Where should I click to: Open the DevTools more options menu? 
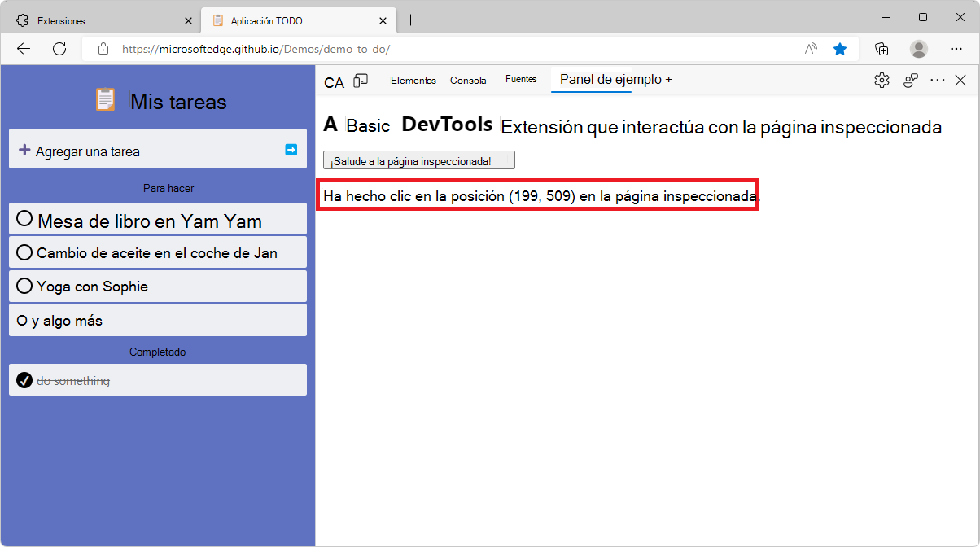point(938,80)
